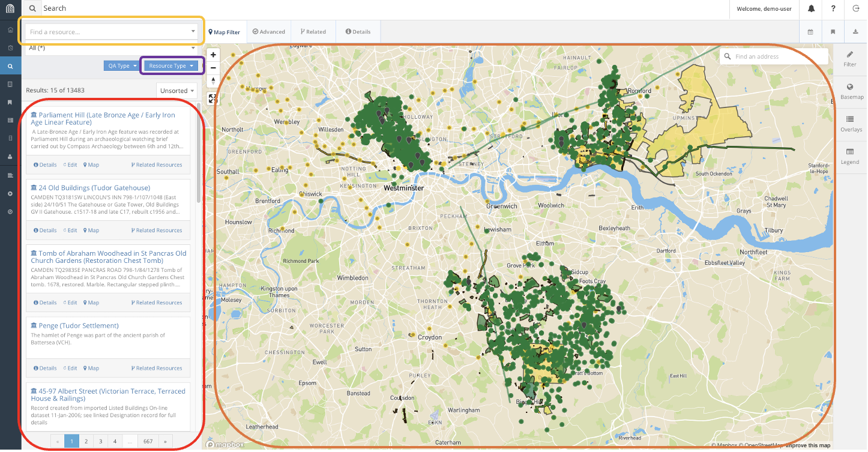Viewport: 868px width, 452px height.
Task: Go to results page 2
Action: coord(86,441)
